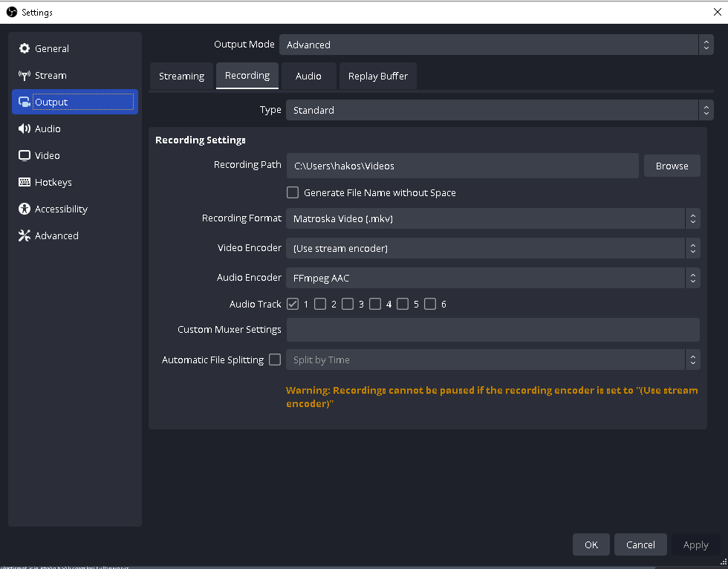Open General settings gear icon

(25, 49)
